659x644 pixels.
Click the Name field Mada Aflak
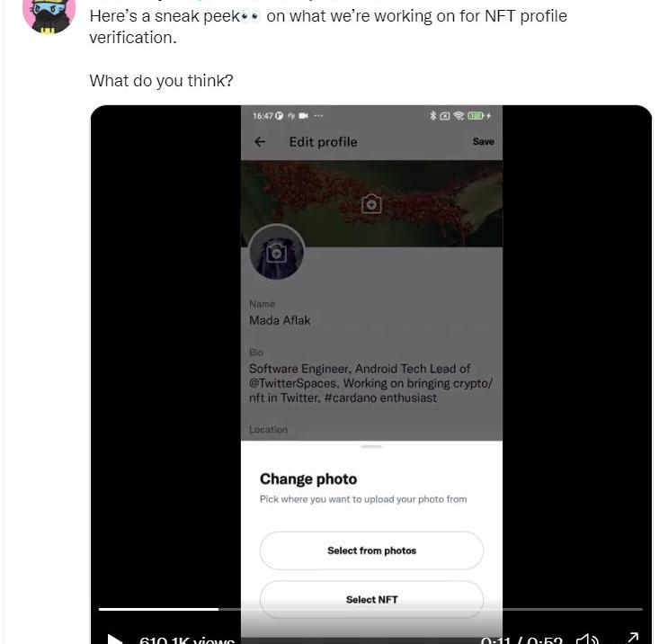click(x=280, y=320)
